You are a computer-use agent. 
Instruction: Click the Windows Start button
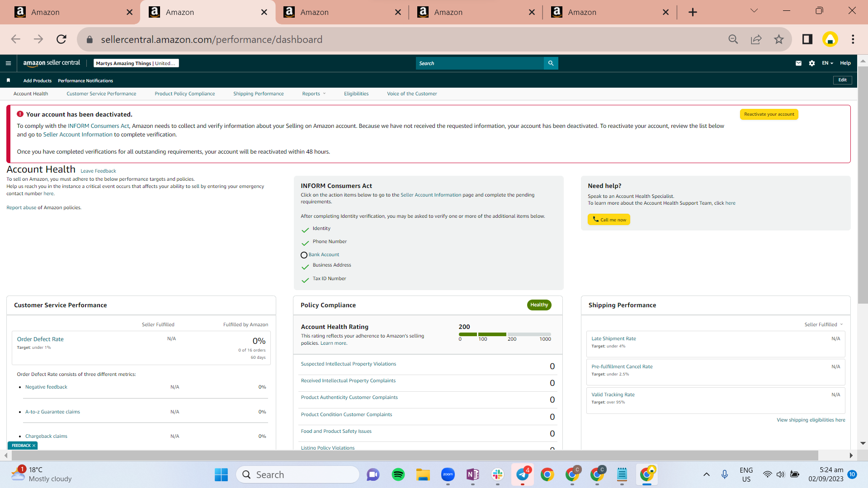coord(221,474)
